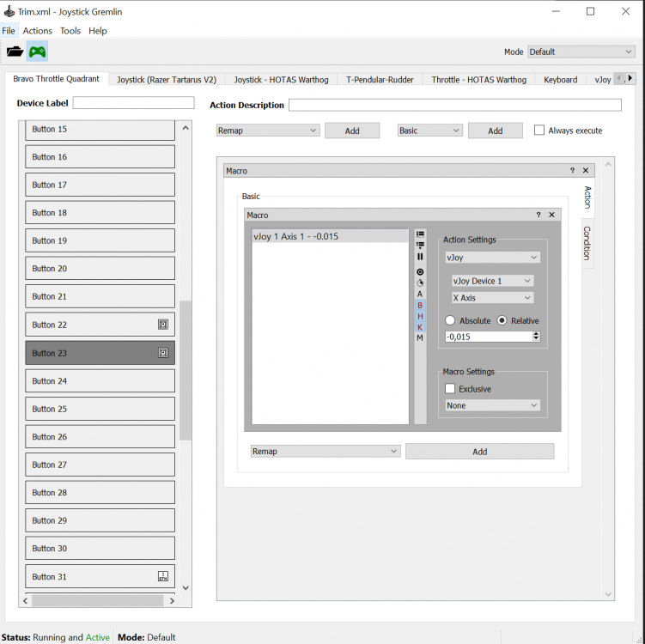The image size is (645, 644).
Task: Switch to the T-Pendular-Rudder tab
Action: click(380, 80)
